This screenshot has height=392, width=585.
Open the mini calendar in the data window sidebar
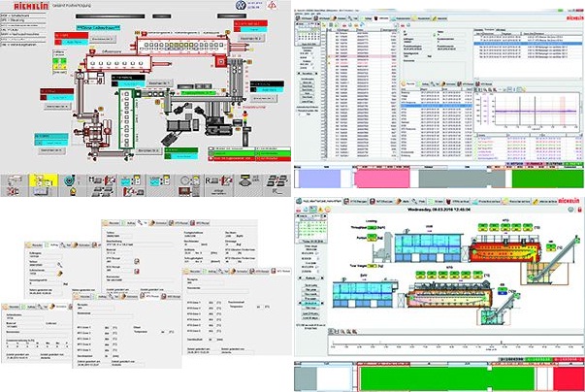tap(309, 34)
